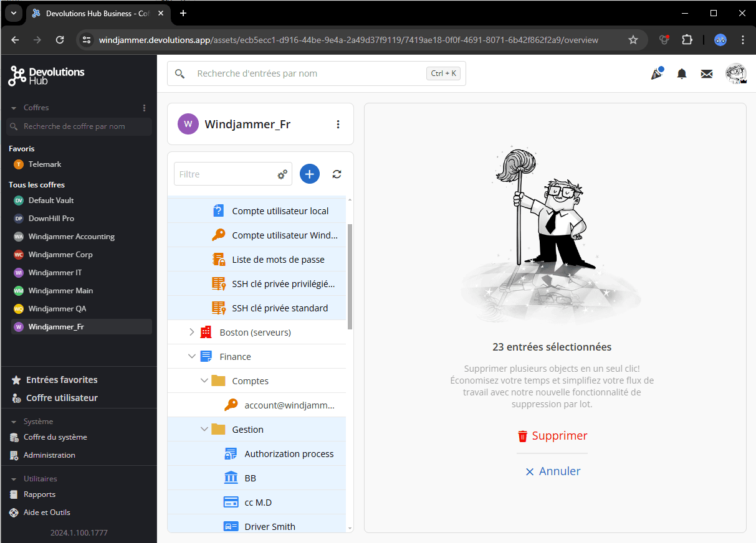Open Administration in the sidebar
Viewport: 756px width, 543px height.
[49, 455]
